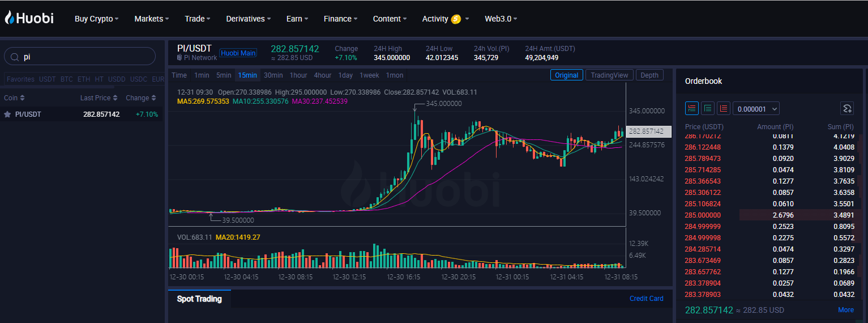868x323 pixels.
Task: Click the search magnifier icon
Action: coord(14,57)
